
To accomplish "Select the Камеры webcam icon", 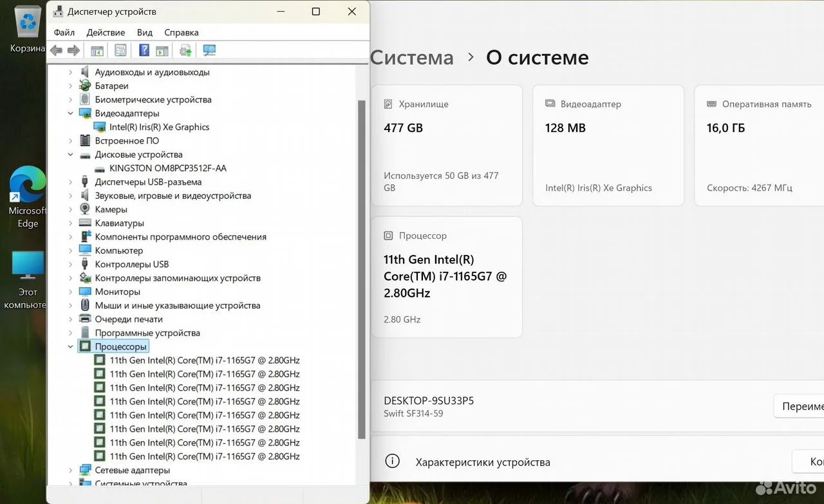I will pos(85,209).
